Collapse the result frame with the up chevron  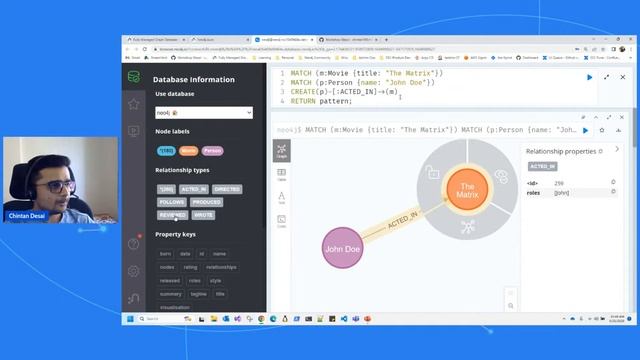596,117
